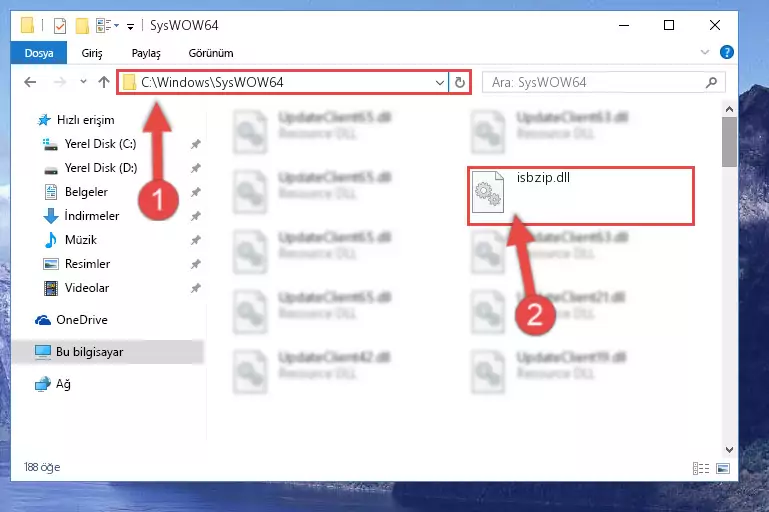Image resolution: width=769 pixels, height=512 pixels.
Task: Click scrollbar down arrow in file list
Action: pos(729,449)
